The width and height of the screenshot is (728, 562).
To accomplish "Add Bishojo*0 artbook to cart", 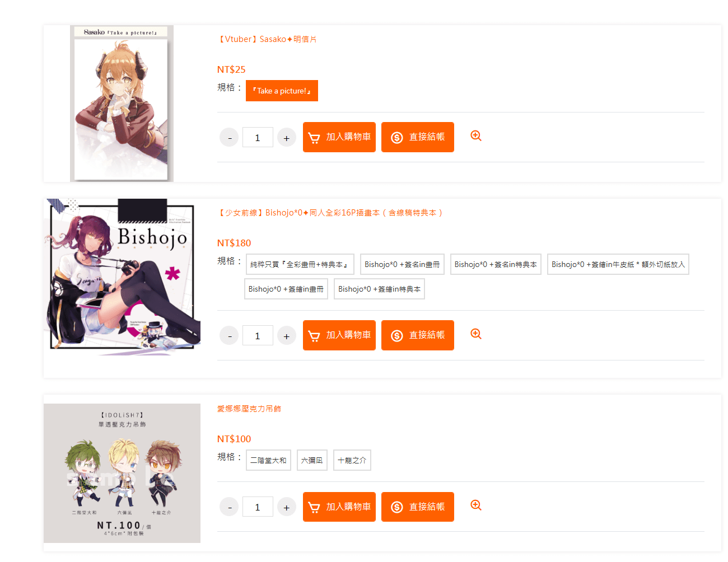I will 339,335.
